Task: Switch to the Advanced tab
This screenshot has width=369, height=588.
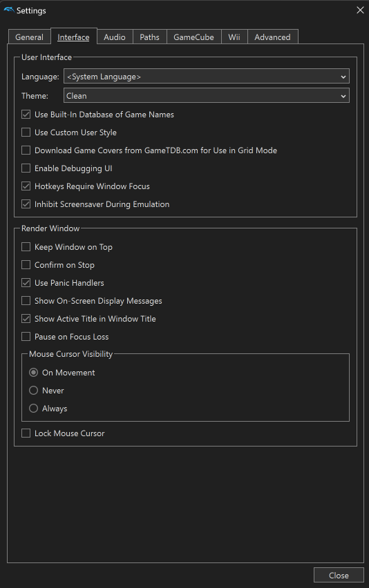Action: click(x=272, y=37)
